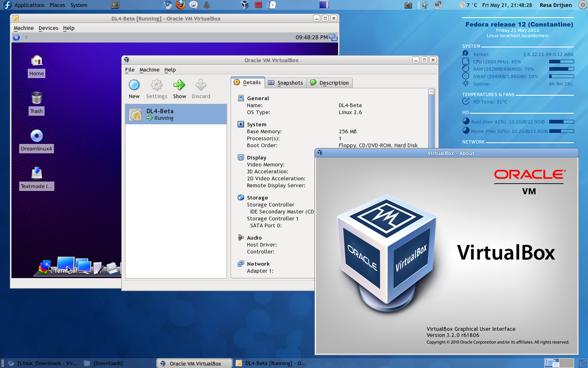Click the Network adapter icon in Details
The width and height of the screenshot is (588, 368).
click(241, 264)
